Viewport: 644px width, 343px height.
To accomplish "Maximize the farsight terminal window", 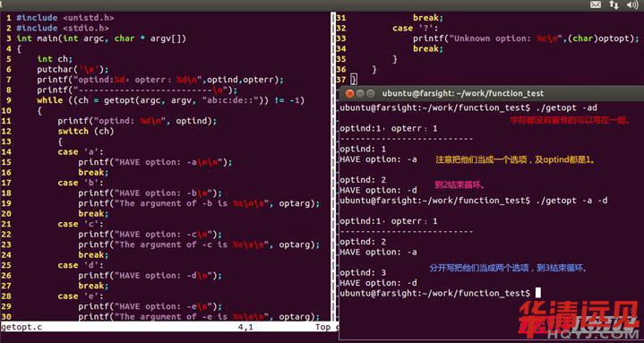I will [x=370, y=94].
